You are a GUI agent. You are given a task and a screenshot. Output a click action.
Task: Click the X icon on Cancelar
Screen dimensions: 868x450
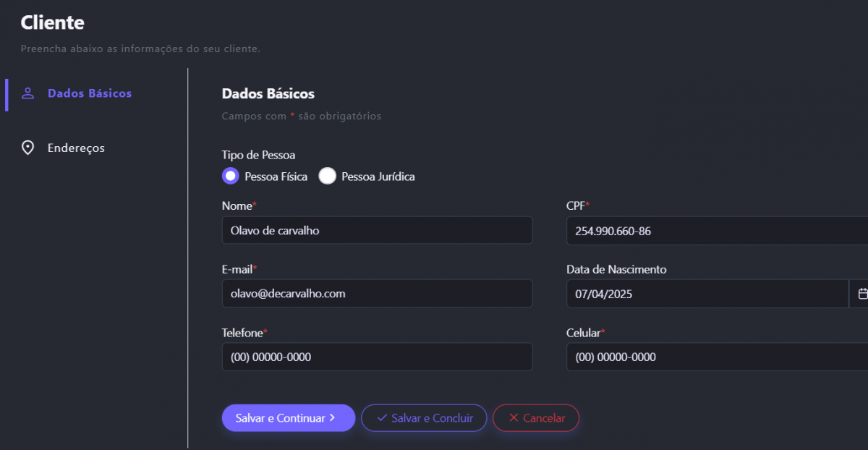coord(514,418)
